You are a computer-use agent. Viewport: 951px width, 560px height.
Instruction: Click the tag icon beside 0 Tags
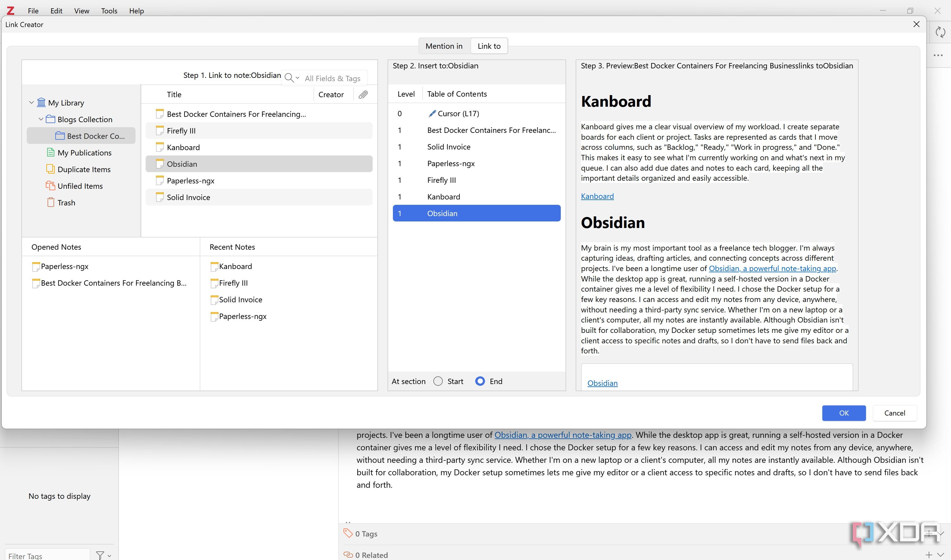(x=348, y=533)
